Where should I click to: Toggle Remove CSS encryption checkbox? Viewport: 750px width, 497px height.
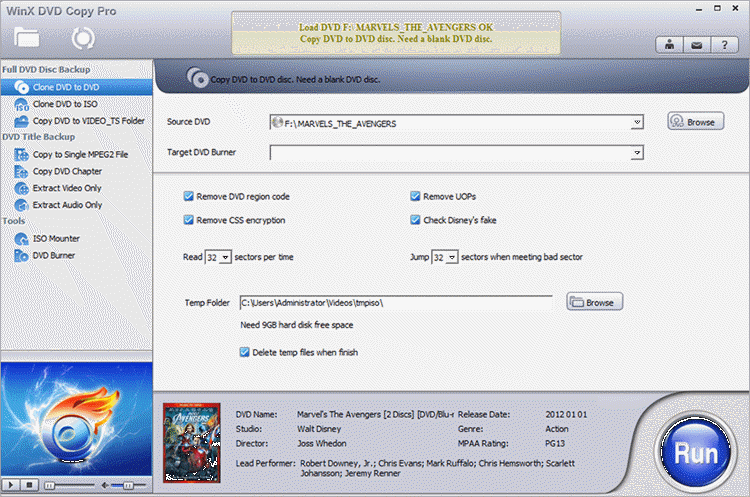[x=189, y=220]
